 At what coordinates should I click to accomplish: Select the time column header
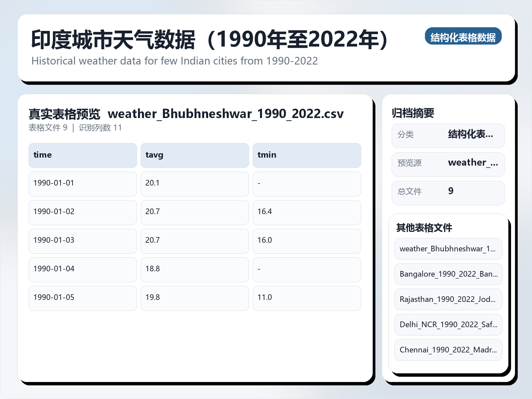click(x=82, y=155)
